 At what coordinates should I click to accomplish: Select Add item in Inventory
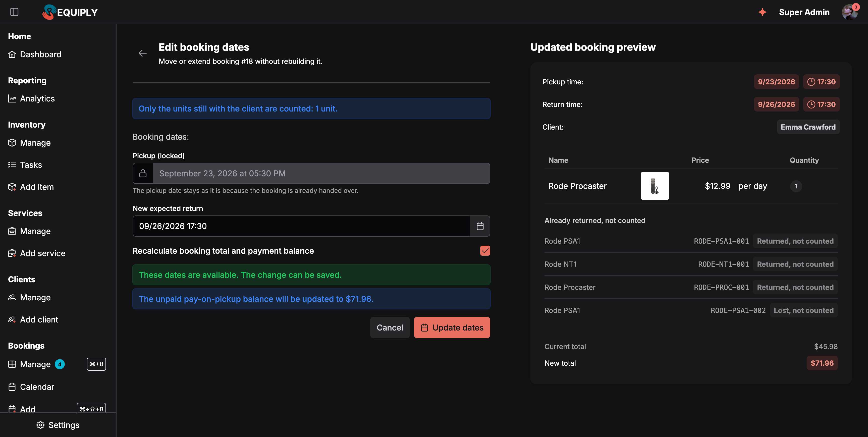[x=31, y=187]
